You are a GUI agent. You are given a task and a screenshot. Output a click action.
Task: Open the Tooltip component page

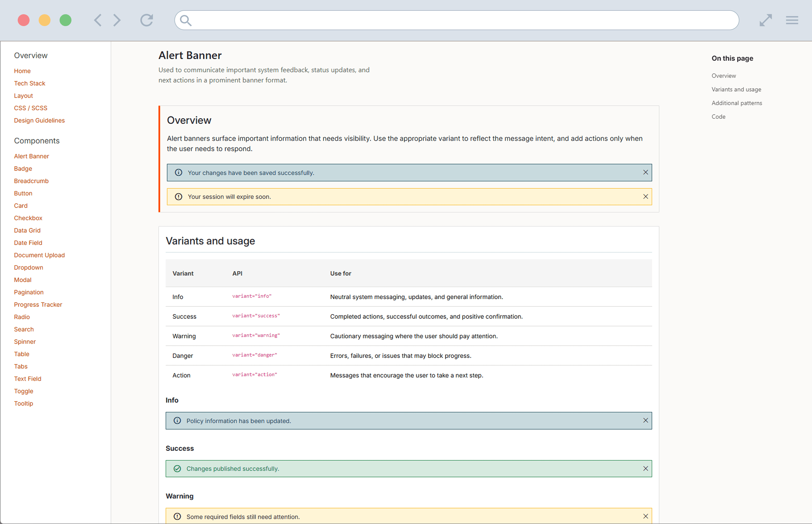(x=23, y=404)
